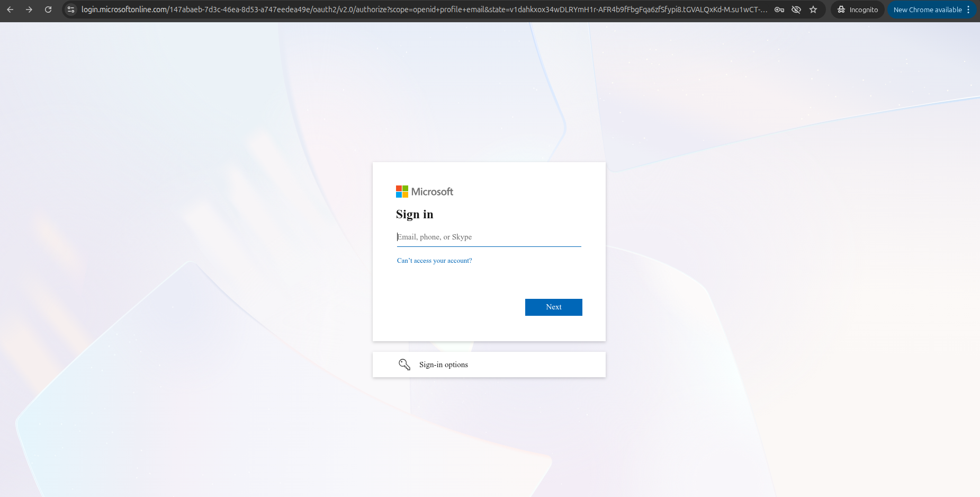Focus the login.microsoftonline.com address bar
980x497 pixels.
tap(424, 10)
